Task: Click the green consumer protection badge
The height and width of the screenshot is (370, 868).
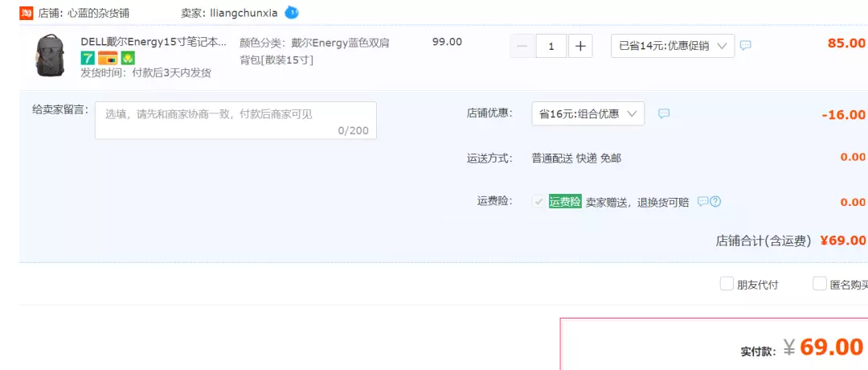Action: click(x=129, y=58)
